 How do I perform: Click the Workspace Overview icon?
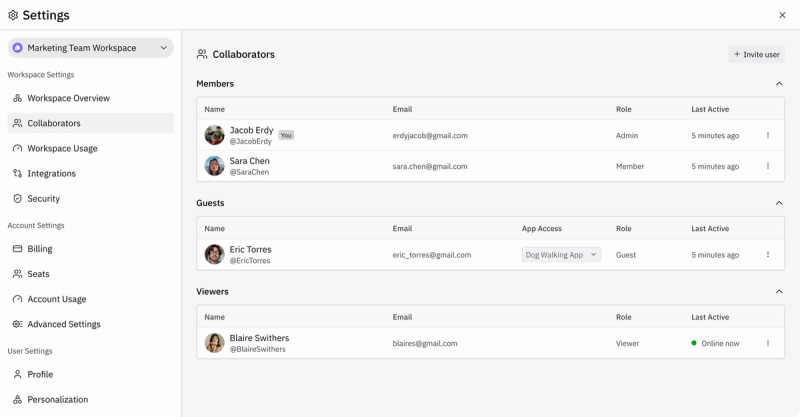[17, 98]
